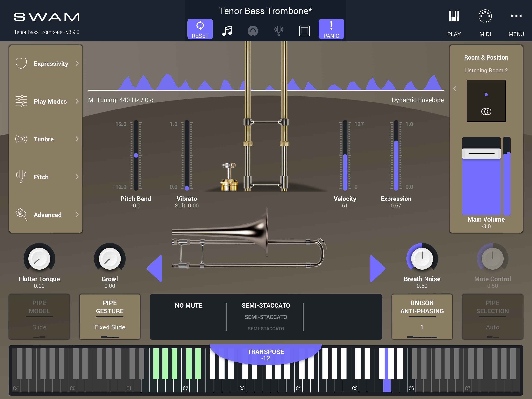532x399 pixels.
Task: Go to next instrument with right arrow
Action: tap(378, 268)
